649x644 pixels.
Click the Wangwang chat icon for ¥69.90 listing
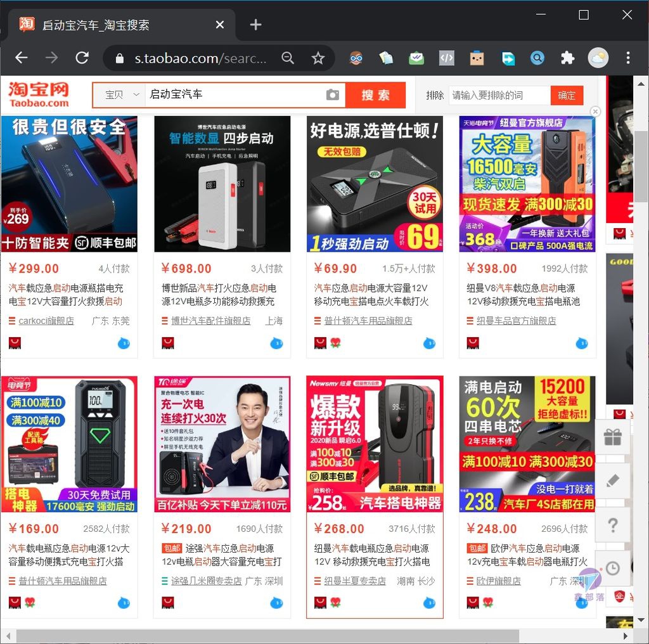(x=429, y=343)
